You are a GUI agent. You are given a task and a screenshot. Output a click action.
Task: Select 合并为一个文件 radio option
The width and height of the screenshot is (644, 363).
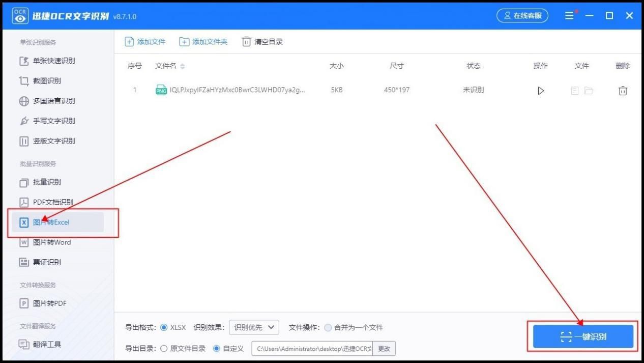click(328, 327)
